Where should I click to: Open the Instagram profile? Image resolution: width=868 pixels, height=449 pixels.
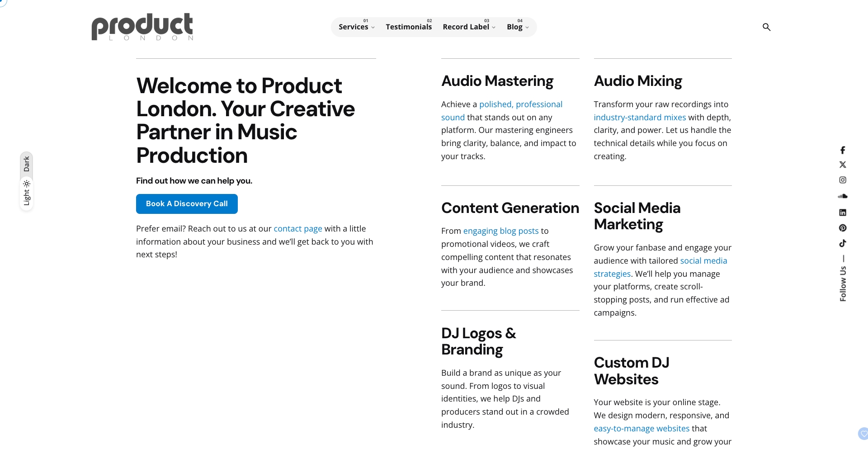click(x=843, y=180)
